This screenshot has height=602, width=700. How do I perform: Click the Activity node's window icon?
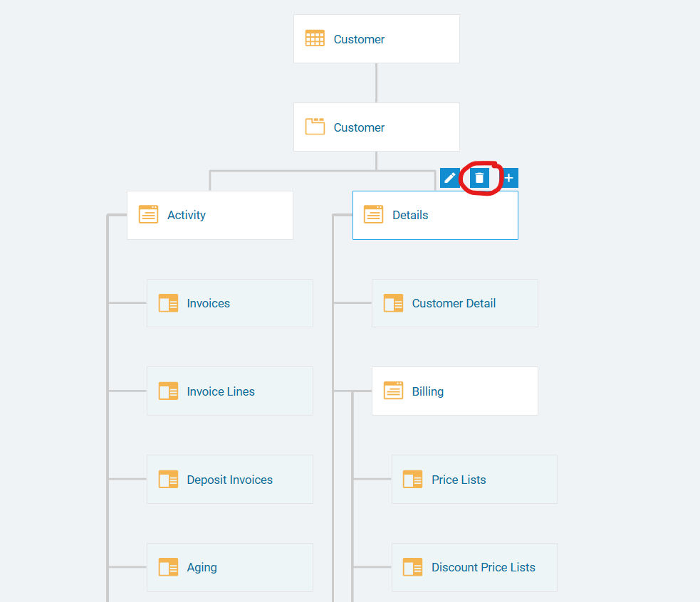pyautogui.click(x=148, y=214)
